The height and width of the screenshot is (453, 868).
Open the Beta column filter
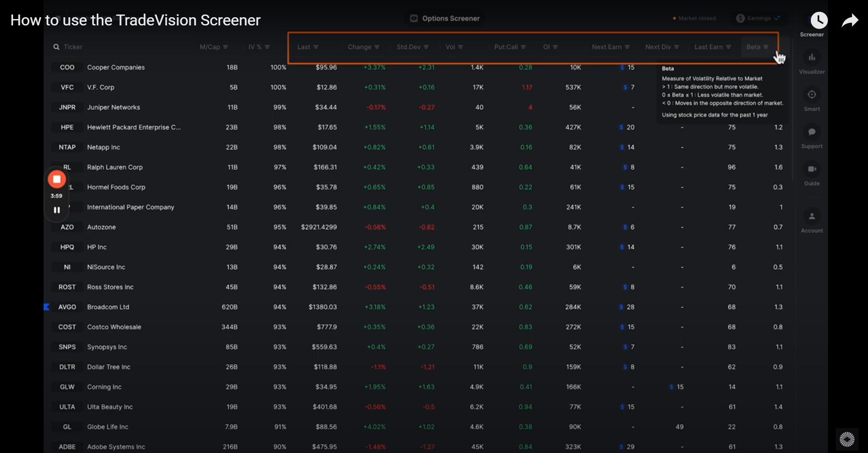(766, 47)
